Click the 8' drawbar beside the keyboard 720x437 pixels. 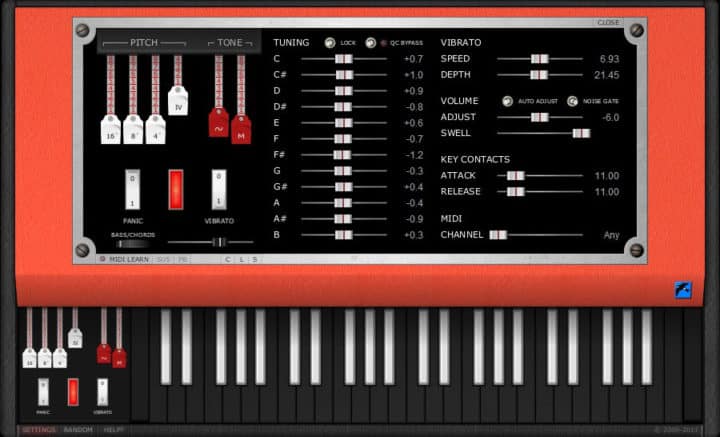(45, 358)
